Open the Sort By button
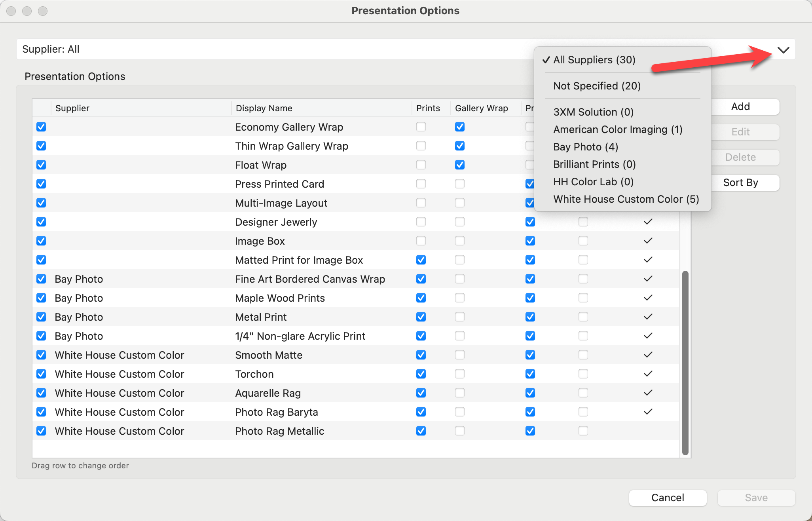Screen dimensions: 812x521 pos(740,183)
